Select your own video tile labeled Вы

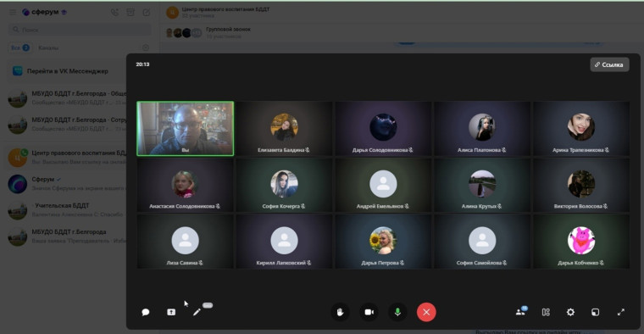click(x=186, y=129)
